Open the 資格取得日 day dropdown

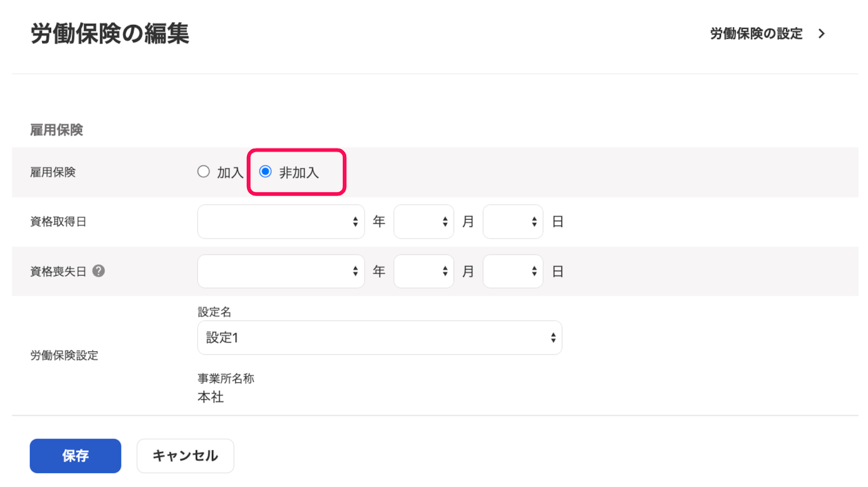point(512,222)
